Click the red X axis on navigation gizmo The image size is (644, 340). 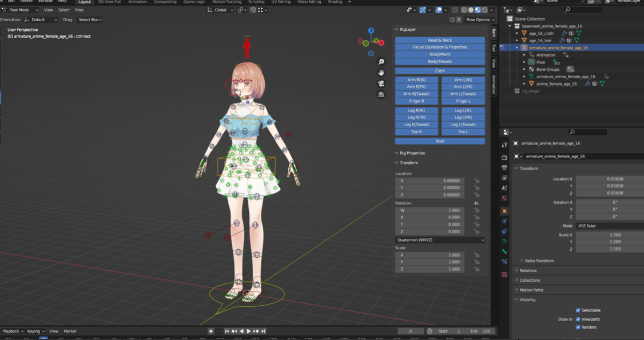381,43
